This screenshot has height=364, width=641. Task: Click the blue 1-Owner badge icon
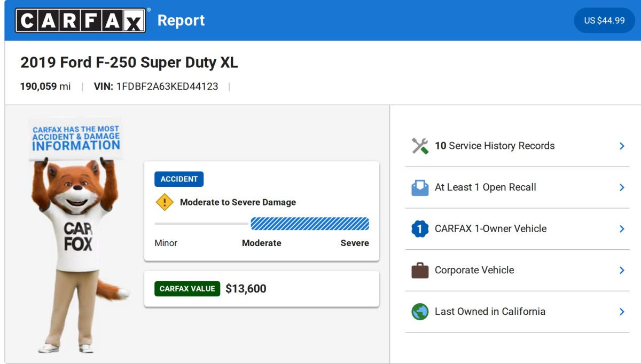point(420,229)
